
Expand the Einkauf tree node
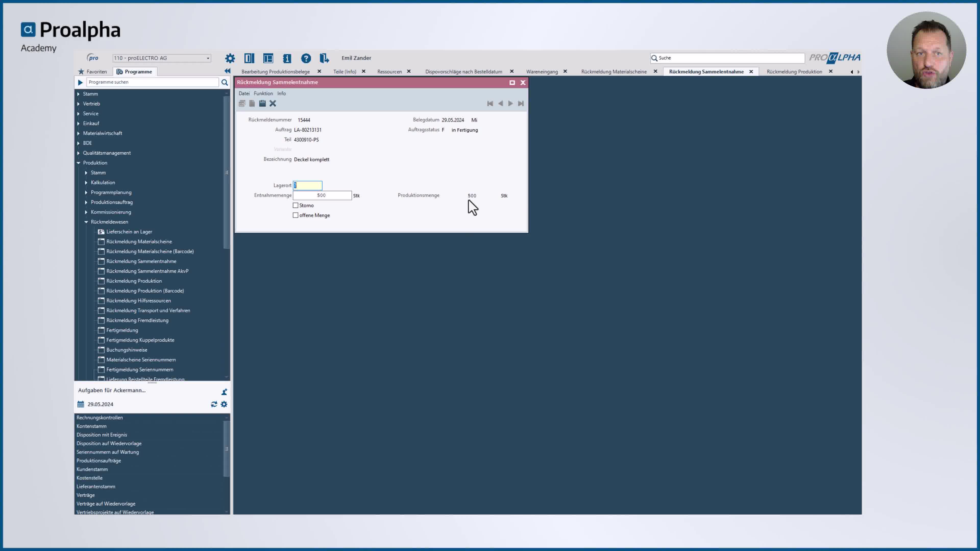[x=78, y=123]
